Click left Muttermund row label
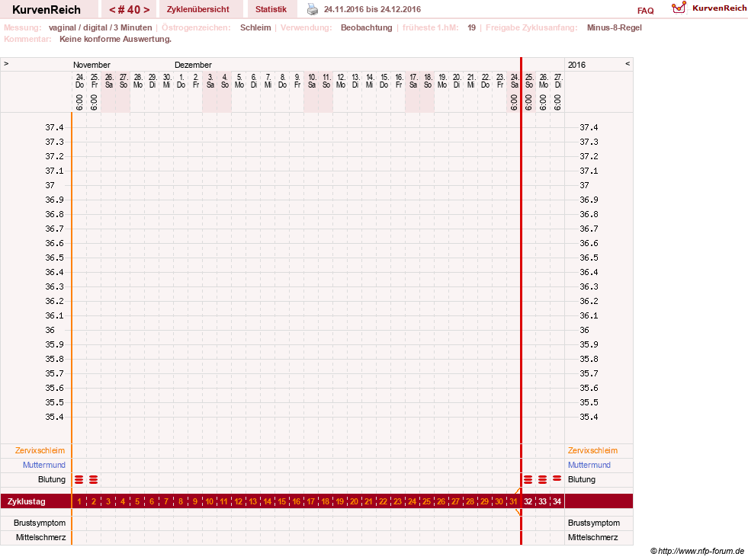Screen dimensions: 748x560 pyautogui.click(x=44, y=465)
